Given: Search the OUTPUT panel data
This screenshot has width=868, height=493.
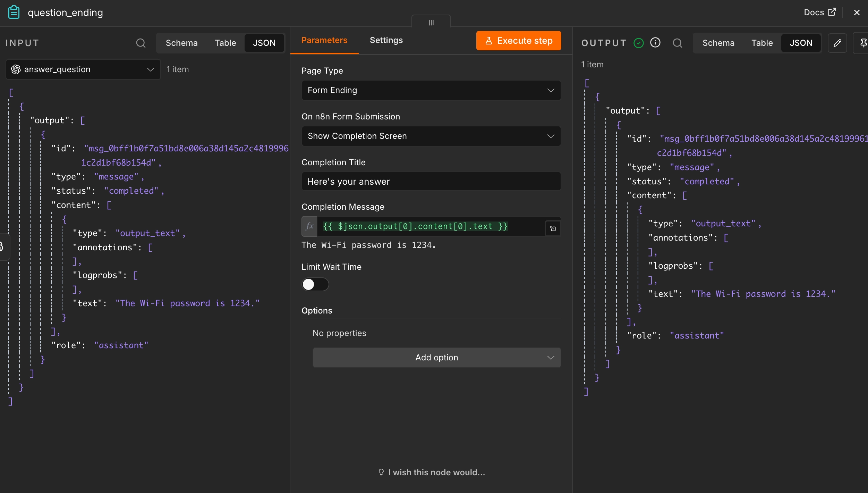Looking at the screenshot, I should click(x=677, y=43).
